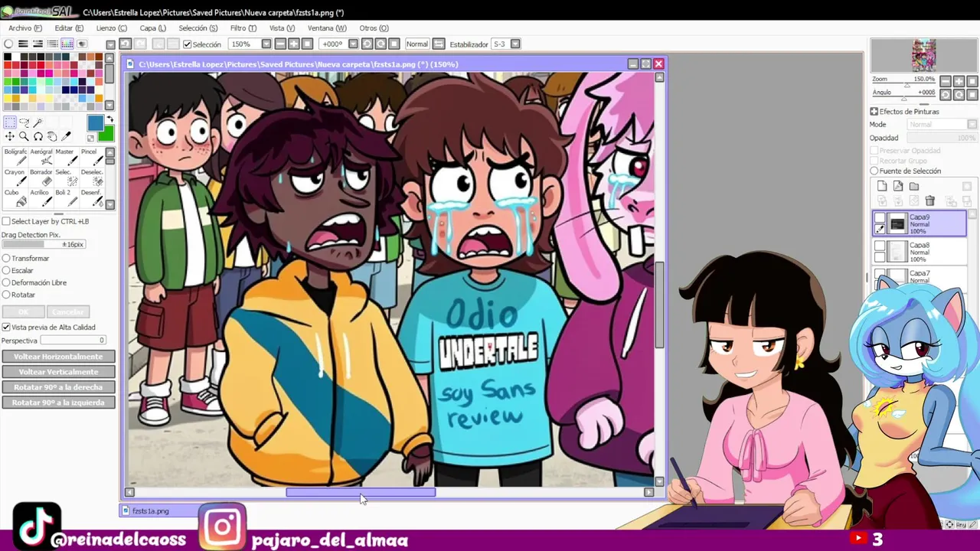This screenshot has width=980, height=551.
Task: Enable Select Layer by CTRL+LB
Action: click(x=6, y=221)
